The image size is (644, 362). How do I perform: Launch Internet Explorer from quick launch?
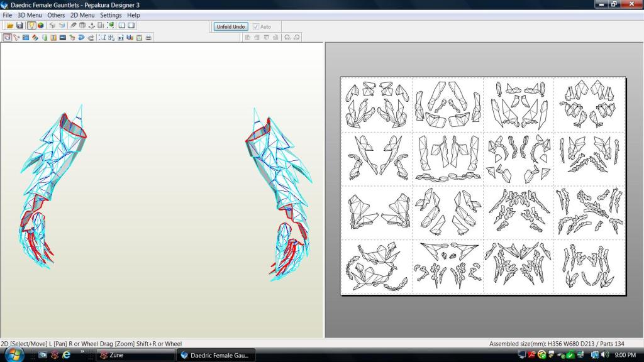point(66,355)
